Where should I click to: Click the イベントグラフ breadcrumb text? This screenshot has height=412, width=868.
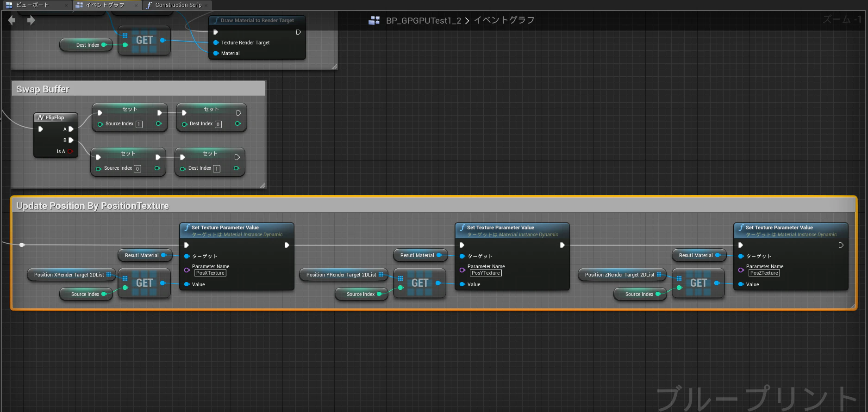tap(504, 20)
